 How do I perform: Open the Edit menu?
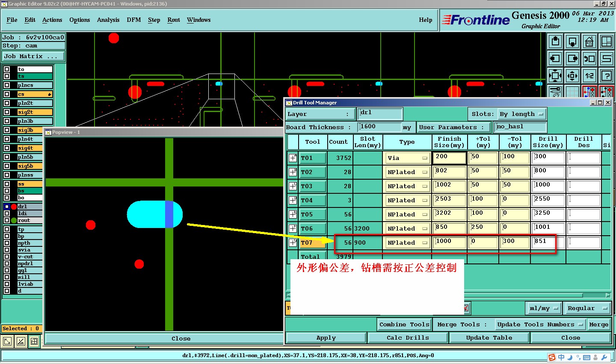click(x=30, y=20)
